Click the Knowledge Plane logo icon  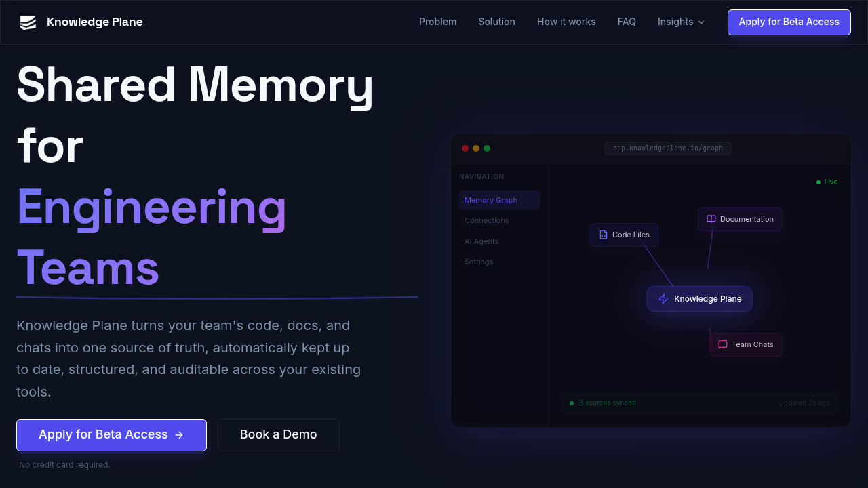[x=27, y=22]
